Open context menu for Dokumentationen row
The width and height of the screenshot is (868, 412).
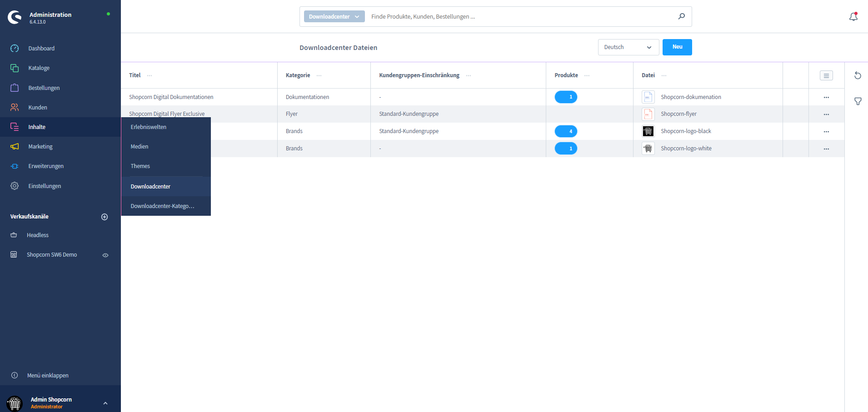[826, 97]
